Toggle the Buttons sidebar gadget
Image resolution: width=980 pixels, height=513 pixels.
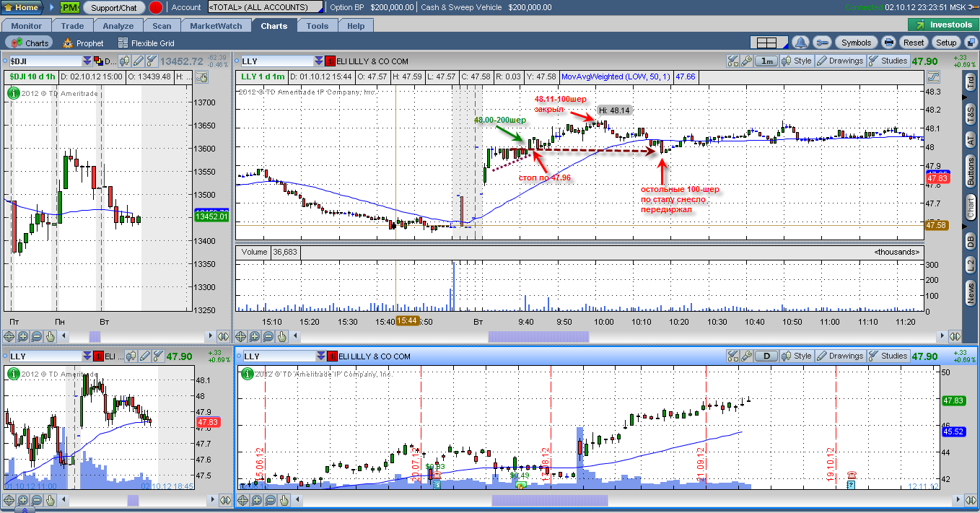coord(971,172)
